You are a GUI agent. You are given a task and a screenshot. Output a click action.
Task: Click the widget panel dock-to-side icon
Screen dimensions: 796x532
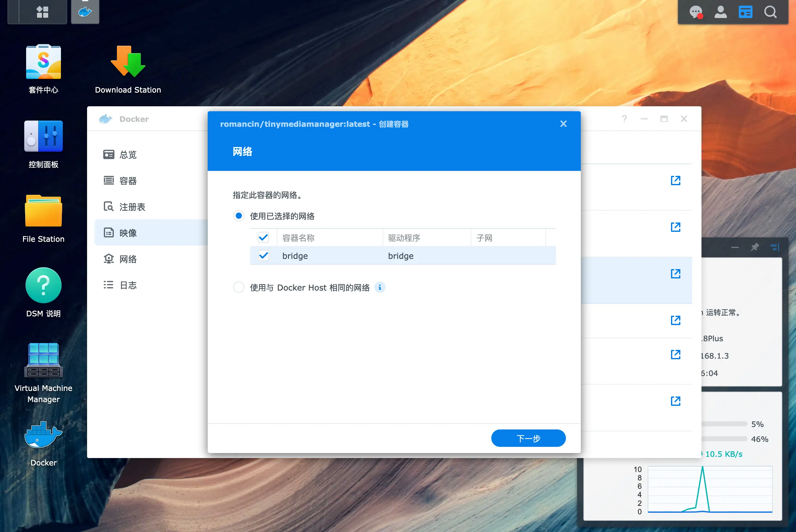pyautogui.click(x=775, y=247)
